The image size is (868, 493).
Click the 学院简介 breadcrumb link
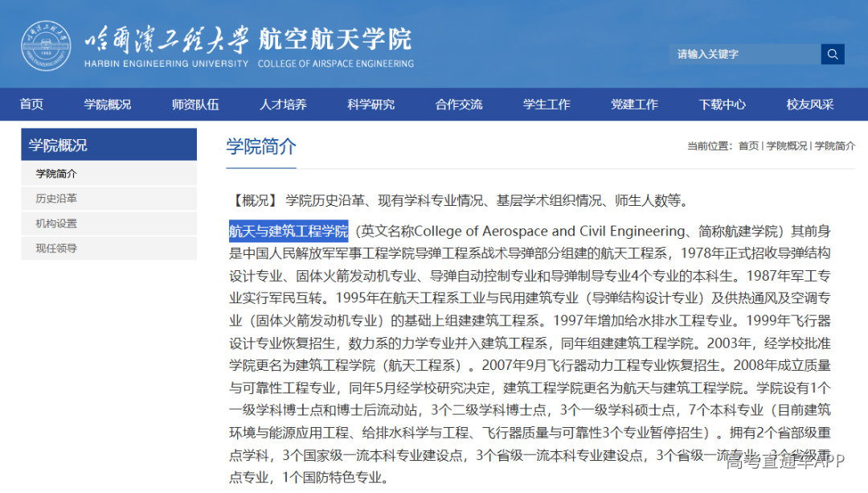point(835,146)
